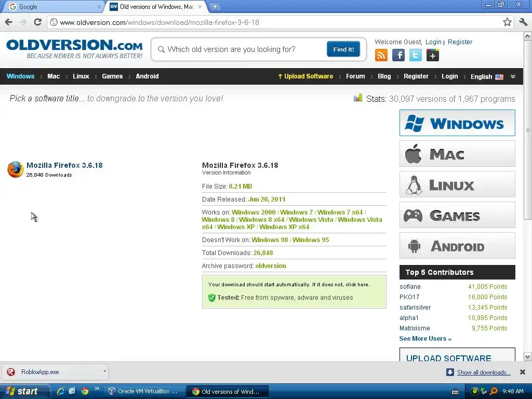Click the page scroll up arrow
The width and height of the screenshot is (532, 399).
pyautogui.click(x=528, y=36)
